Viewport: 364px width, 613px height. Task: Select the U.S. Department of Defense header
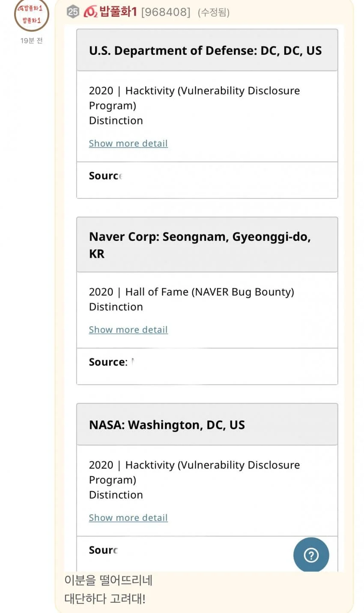click(x=205, y=51)
